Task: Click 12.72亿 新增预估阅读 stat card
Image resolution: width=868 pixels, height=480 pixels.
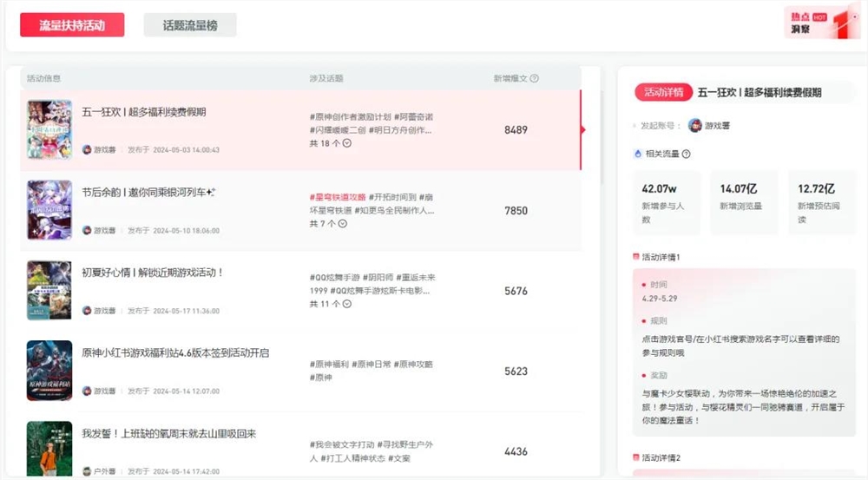Action: click(823, 203)
